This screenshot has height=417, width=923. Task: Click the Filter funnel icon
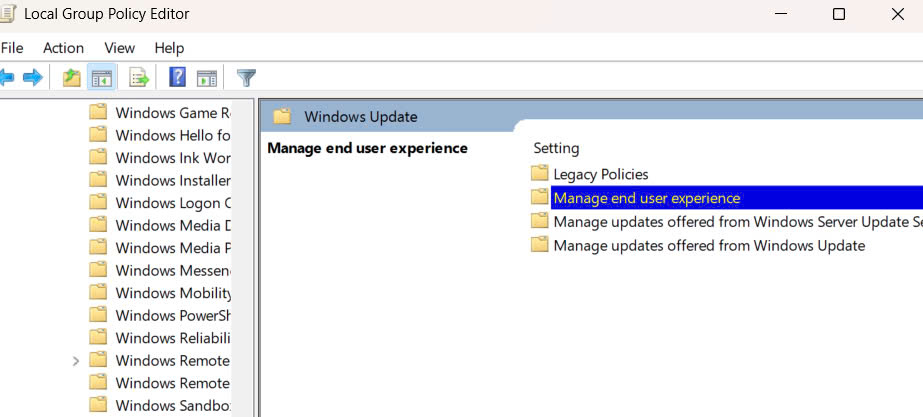pyautogui.click(x=246, y=77)
